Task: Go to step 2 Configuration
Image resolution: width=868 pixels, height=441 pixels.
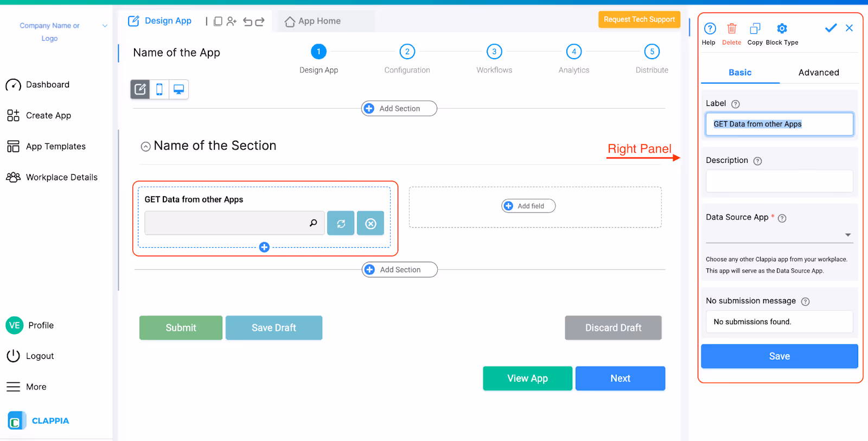Action: coord(407,52)
